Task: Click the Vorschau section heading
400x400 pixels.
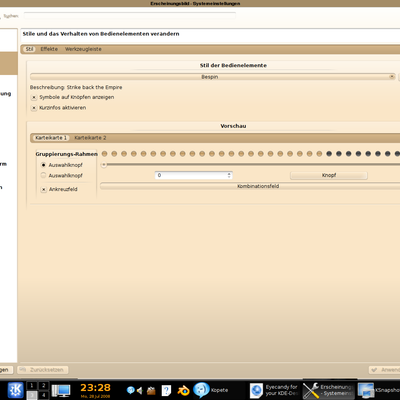Action: (233, 126)
